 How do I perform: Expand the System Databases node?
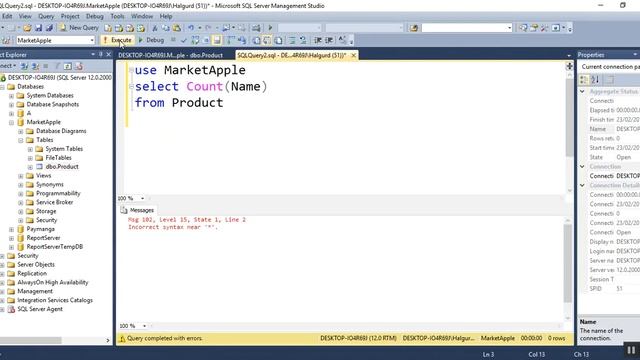point(11,96)
